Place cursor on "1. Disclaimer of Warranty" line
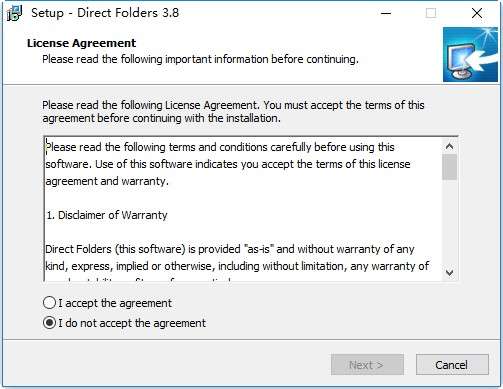503x389 pixels. (x=107, y=215)
